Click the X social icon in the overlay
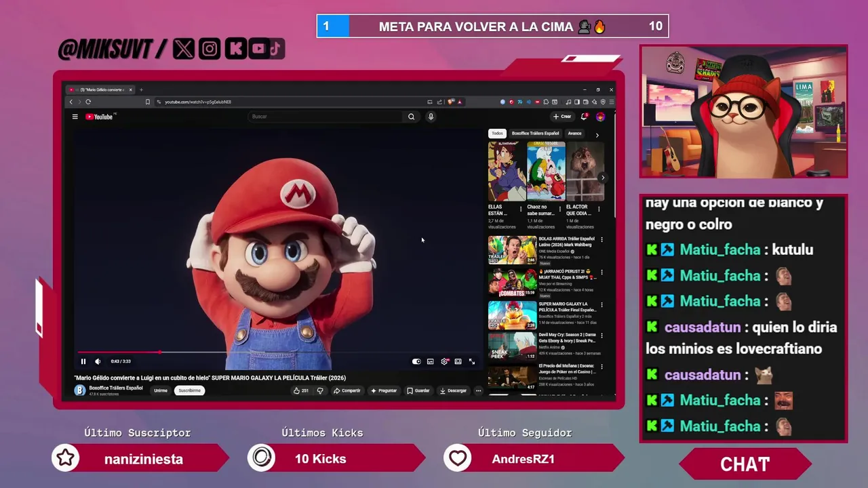Image resolution: width=868 pixels, height=488 pixels. click(184, 48)
